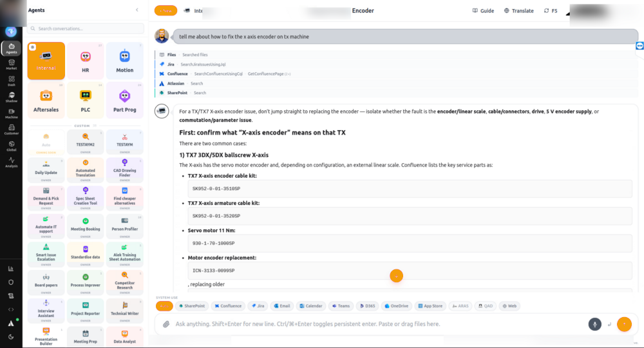Image resolution: width=644 pixels, height=348 pixels.
Task: Click the Translate button
Action: click(518, 11)
